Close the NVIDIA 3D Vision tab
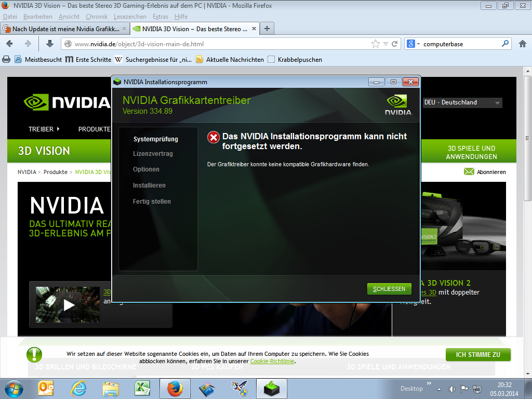 (254, 29)
